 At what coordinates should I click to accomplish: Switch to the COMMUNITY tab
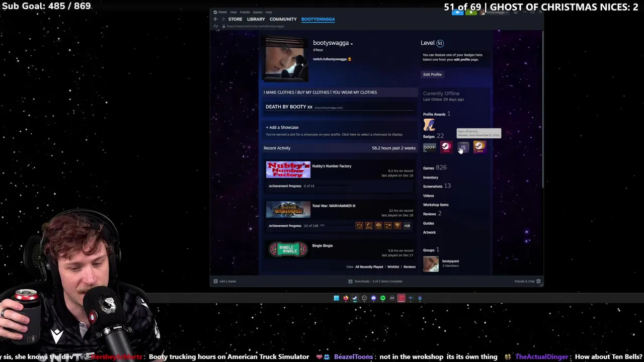283,19
